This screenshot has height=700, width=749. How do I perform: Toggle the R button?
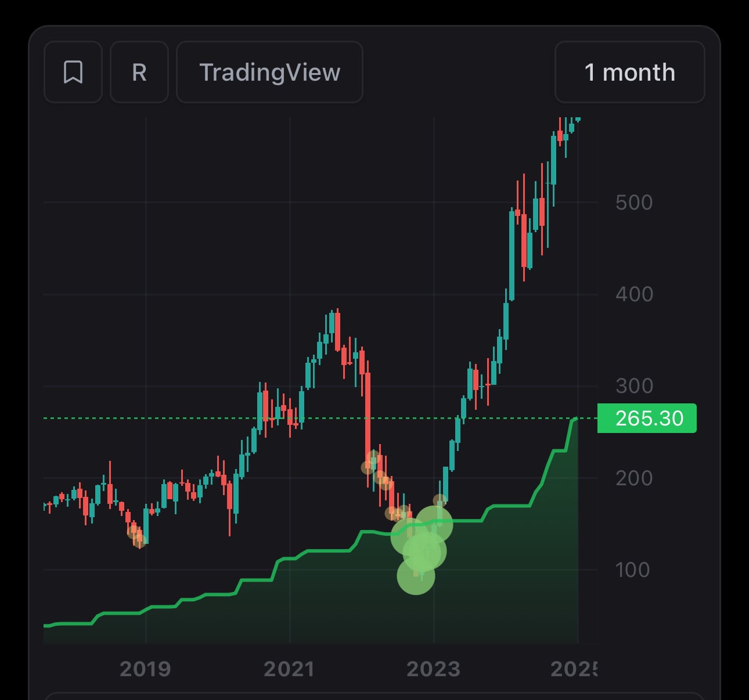(x=139, y=72)
